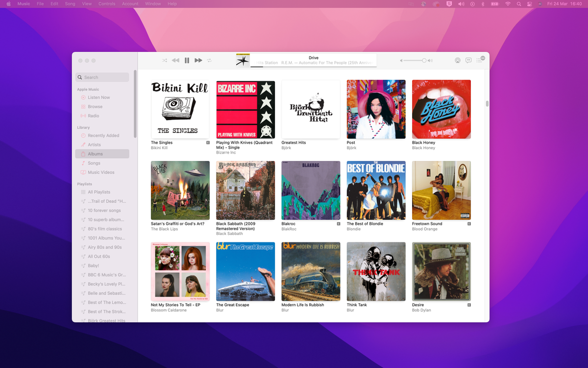Screen dimensions: 588x368
Task: Click the sidebar Search field
Action: click(102, 77)
